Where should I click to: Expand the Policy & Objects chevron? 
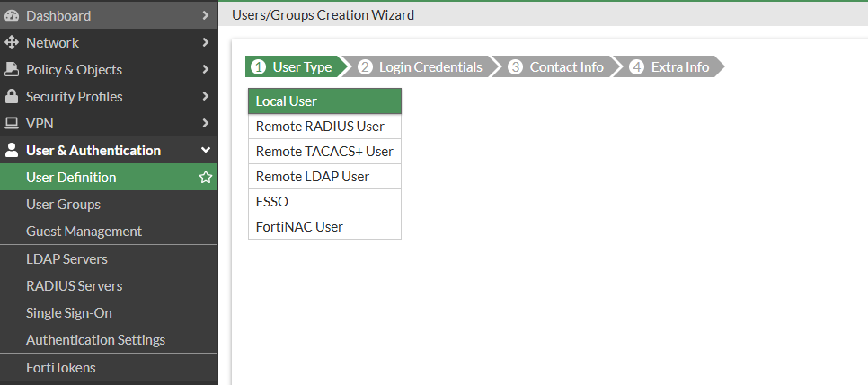coord(206,69)
